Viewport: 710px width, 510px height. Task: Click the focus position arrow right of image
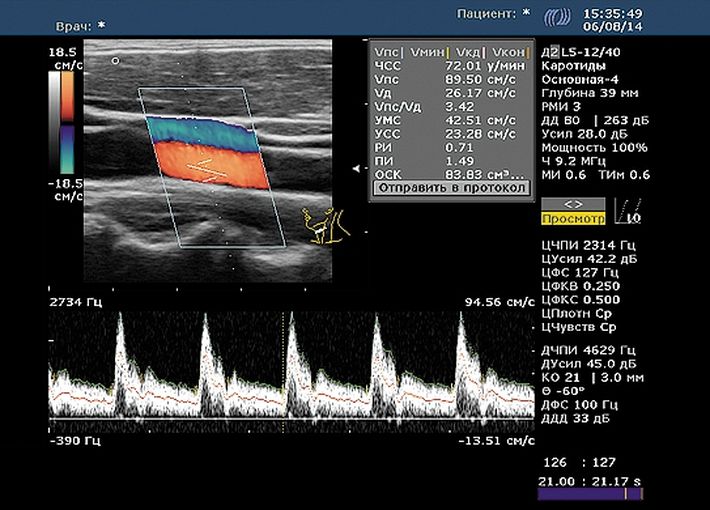click(355, 169)
